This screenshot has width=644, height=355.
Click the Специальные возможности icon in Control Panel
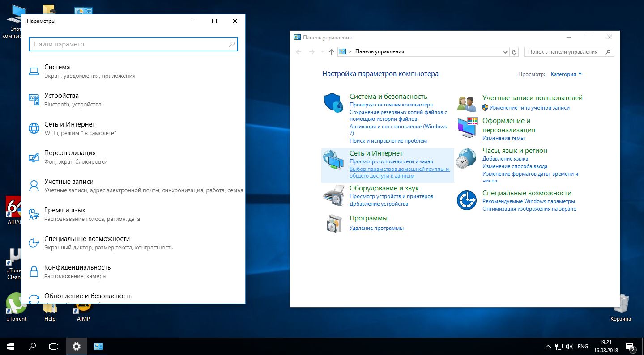click(x=466, y=200)
